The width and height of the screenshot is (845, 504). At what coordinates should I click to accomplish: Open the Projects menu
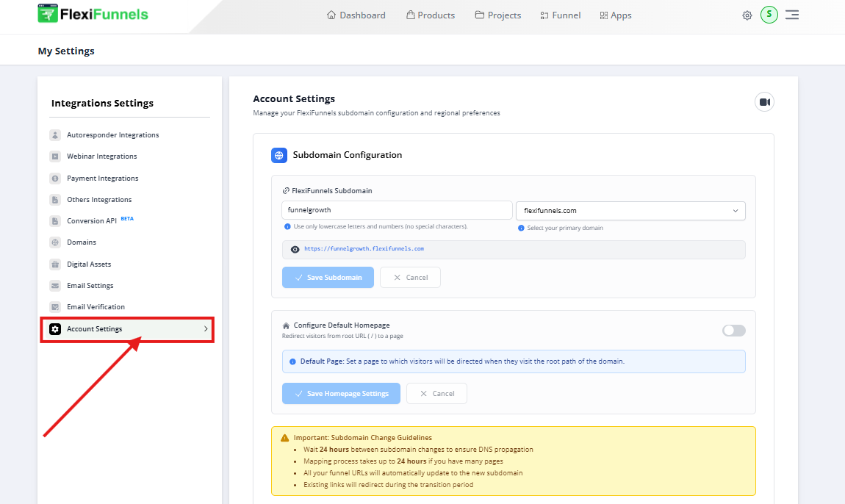click(498, 15)
